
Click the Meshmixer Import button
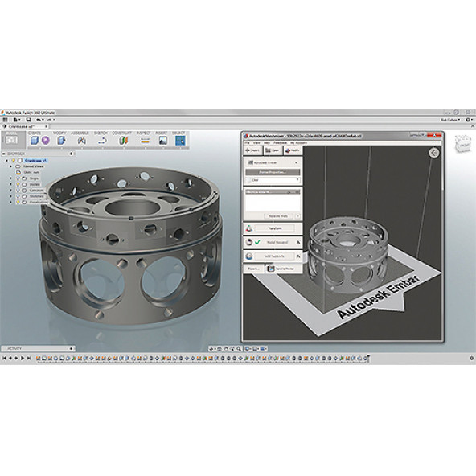click(x=252, y=150)
